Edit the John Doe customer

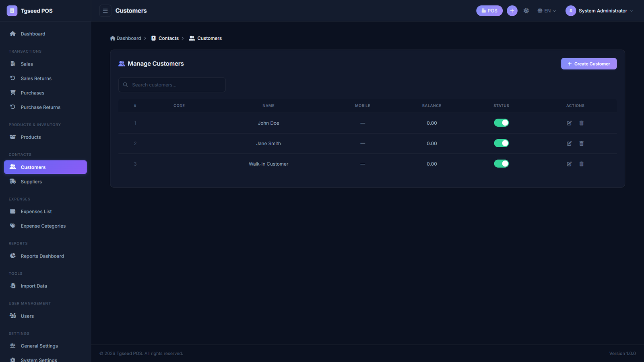(x=569, y=123)
